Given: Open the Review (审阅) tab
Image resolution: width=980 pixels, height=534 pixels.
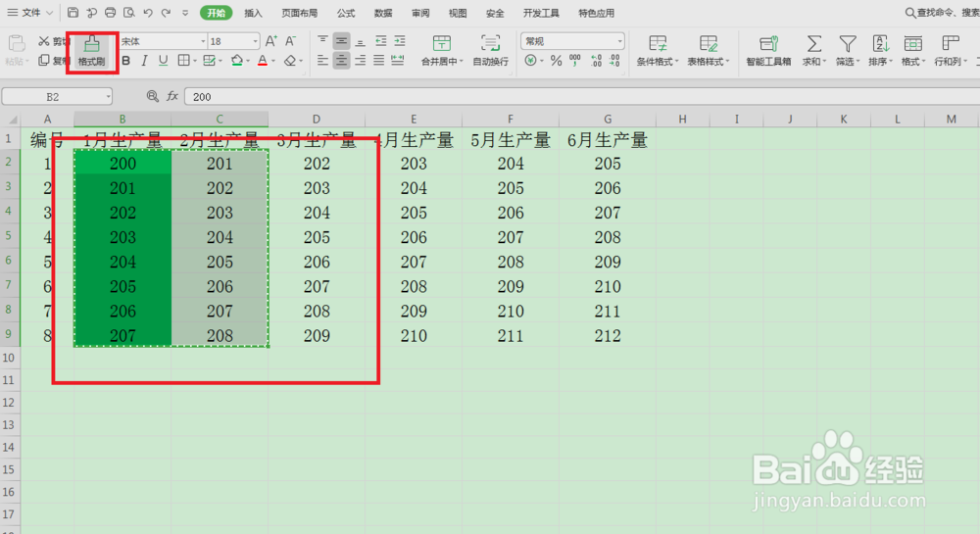Looking at the screenshot, I should tap(420, 13).
